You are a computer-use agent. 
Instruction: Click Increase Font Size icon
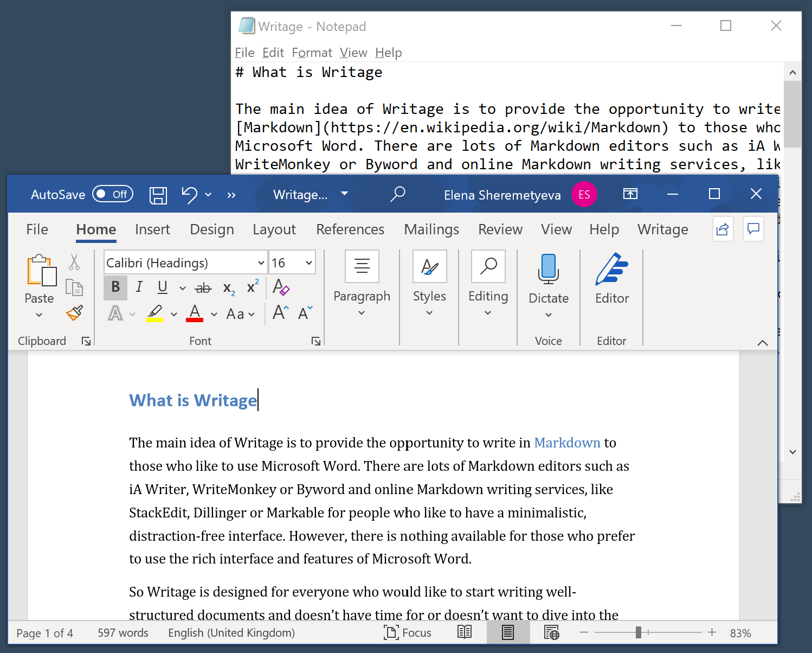281,312
